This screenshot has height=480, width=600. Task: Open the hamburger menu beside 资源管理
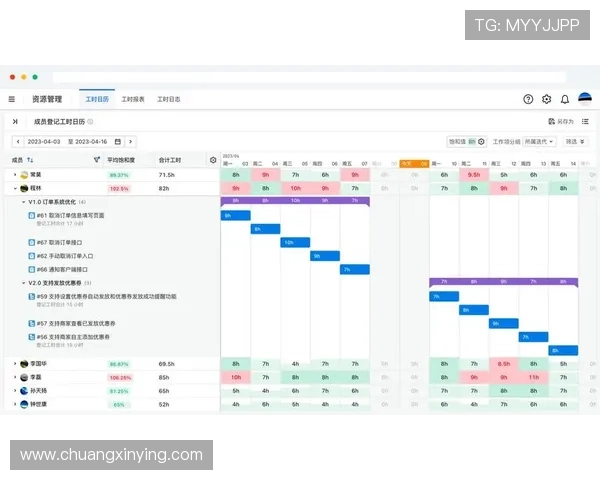12,99
